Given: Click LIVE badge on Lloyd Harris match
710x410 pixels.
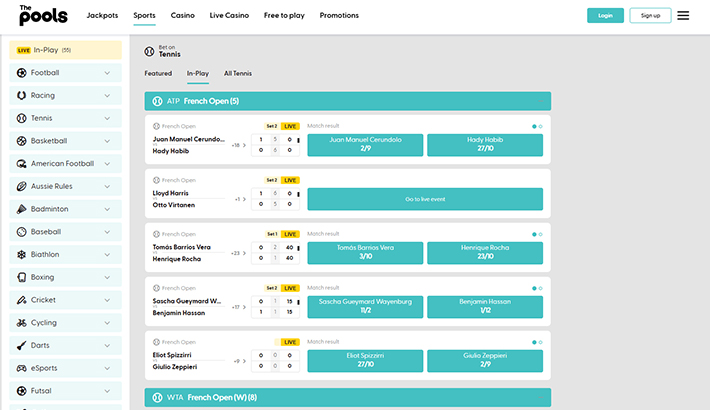Looking at the screenshot, I should pos(290,180).
